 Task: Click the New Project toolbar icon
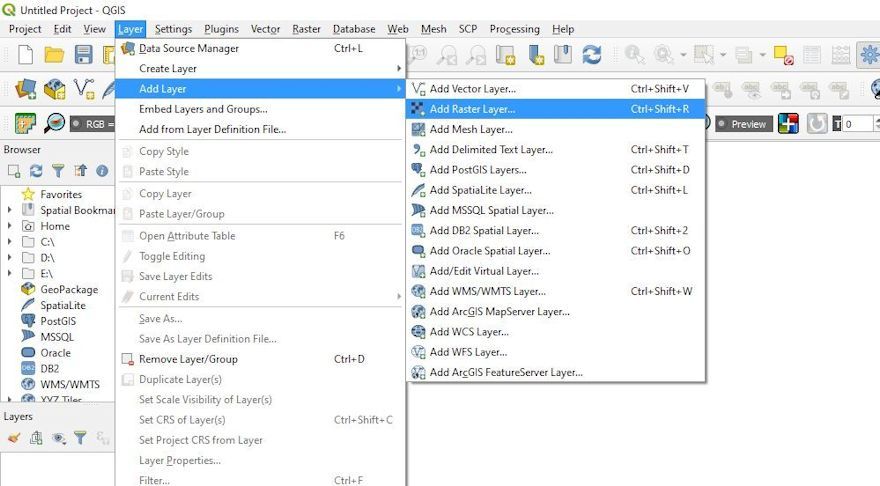25,55
